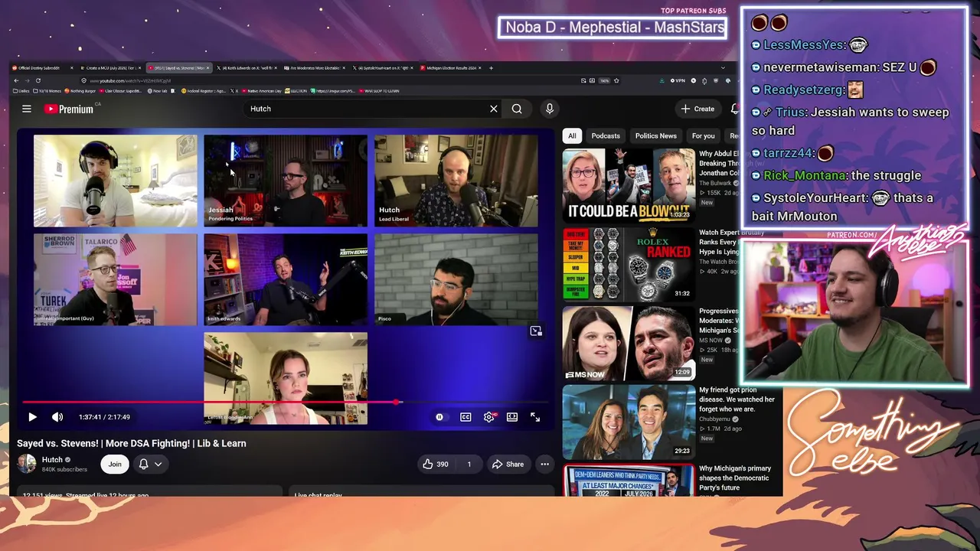Click the video title text
The image size is (980, 551).
(x=132, y=443)
